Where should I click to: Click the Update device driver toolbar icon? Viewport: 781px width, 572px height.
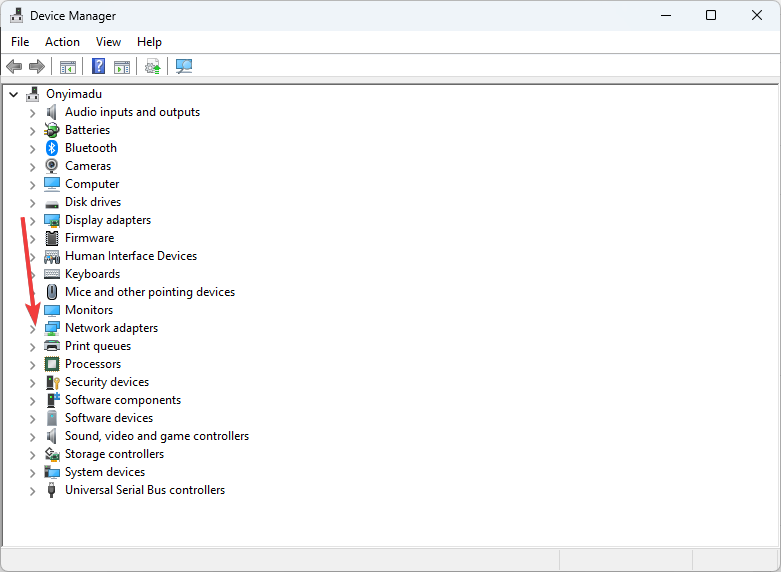153,66
